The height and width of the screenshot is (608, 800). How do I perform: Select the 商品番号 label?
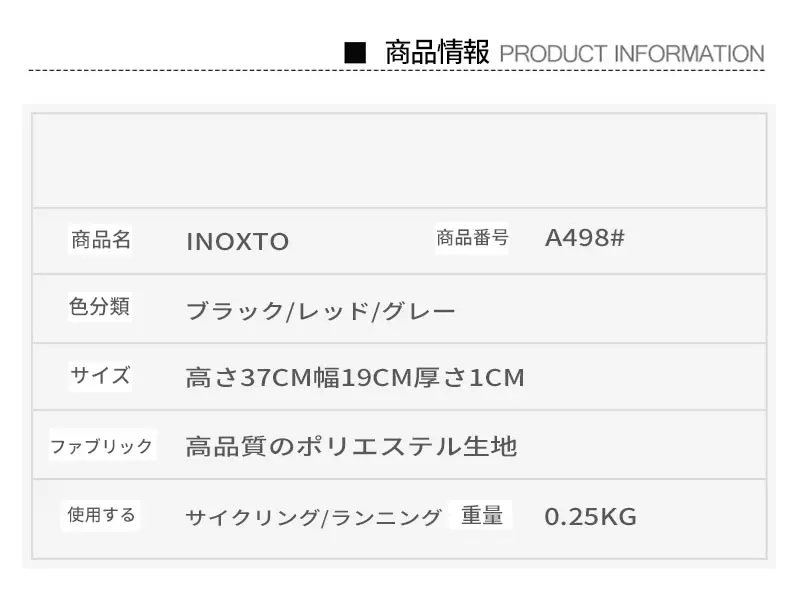point(472,238)
